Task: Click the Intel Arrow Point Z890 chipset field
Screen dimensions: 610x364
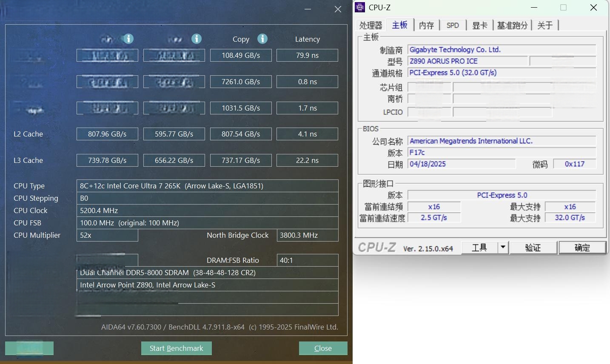Action: pyautogui.click(x=208, y=285)
